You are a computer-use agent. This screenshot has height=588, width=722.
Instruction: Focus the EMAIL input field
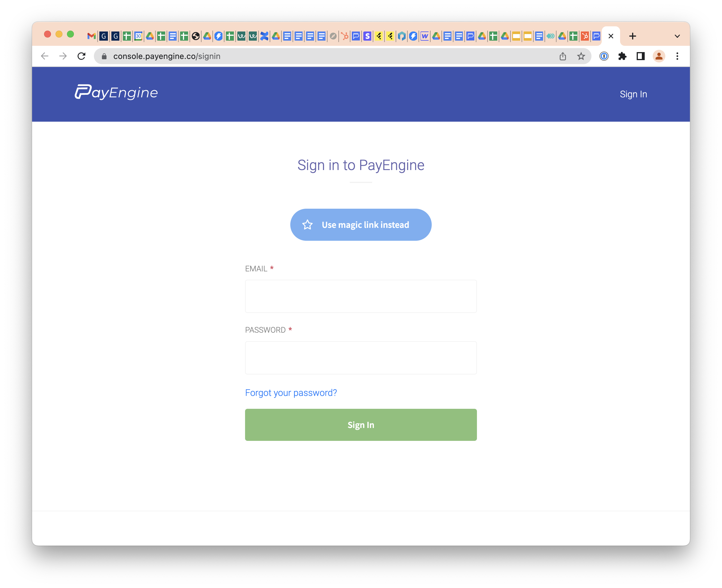pyautogui.click(x=361, y=296)
